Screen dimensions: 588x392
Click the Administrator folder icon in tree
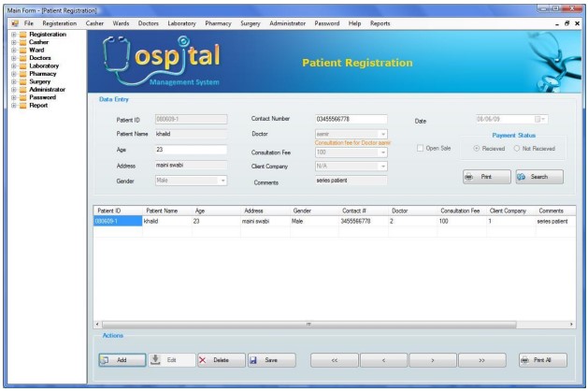22,90
